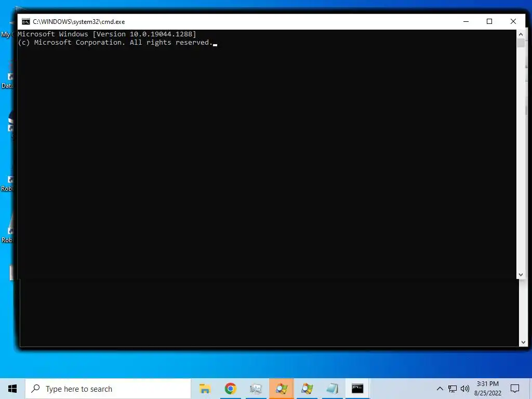Click the cmd scrollbar up arrow
The width and height of the screenshot is (532, 399).
(521, 34)
